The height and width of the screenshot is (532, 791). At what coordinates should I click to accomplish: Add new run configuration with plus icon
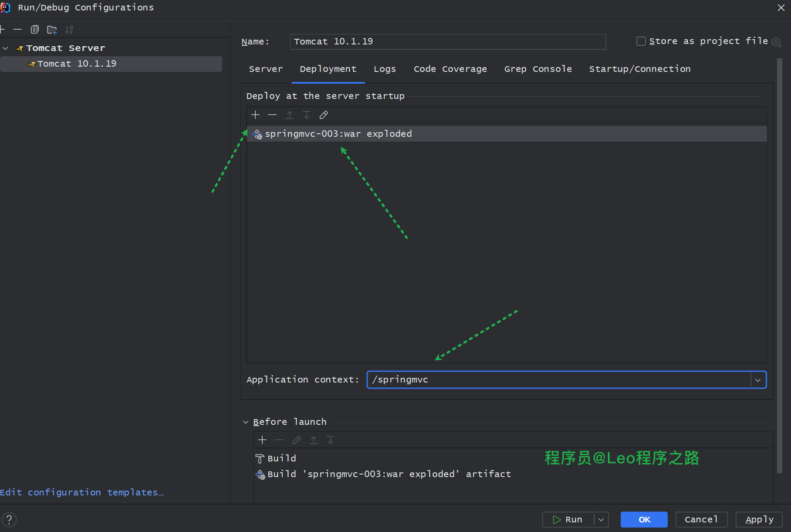point(2,30)
